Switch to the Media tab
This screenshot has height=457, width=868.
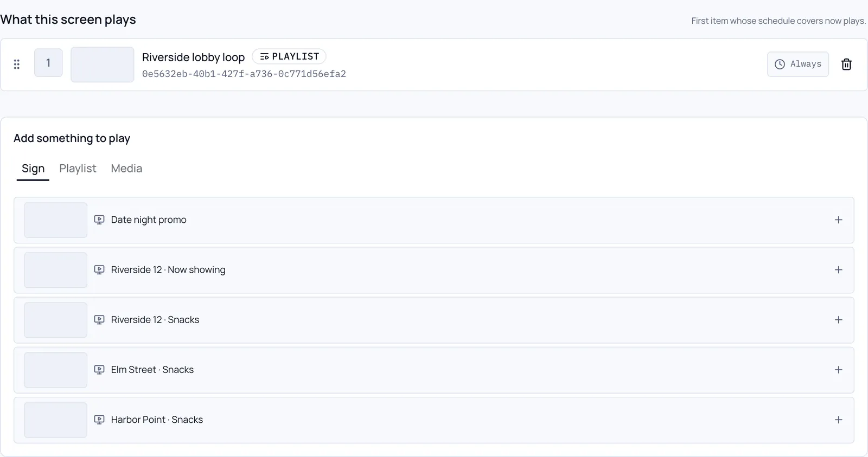[x=126, y=169]
